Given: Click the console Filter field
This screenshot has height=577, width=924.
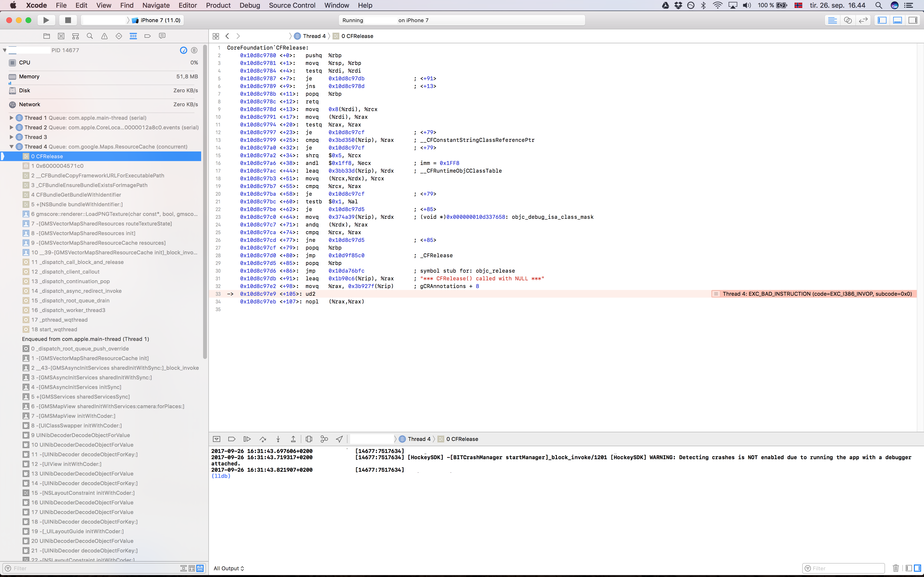Looking at the screenshot, I should [x=846, y=568].
